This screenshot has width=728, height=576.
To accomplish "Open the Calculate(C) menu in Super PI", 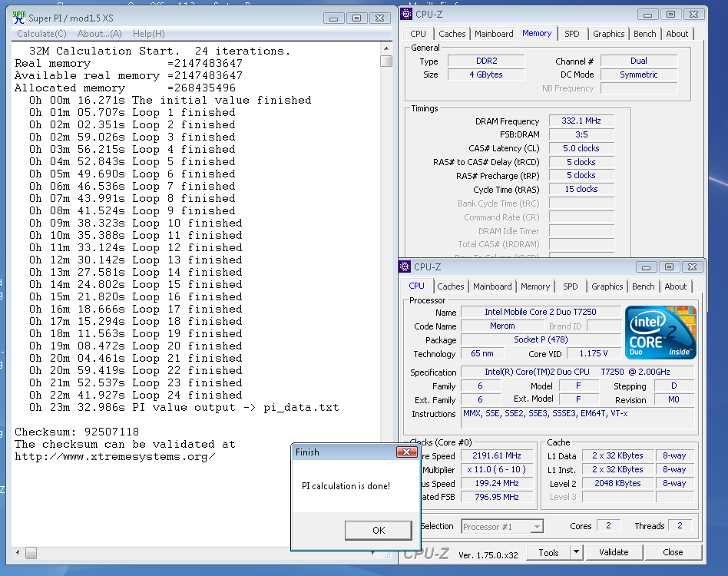I will [41, 34].
